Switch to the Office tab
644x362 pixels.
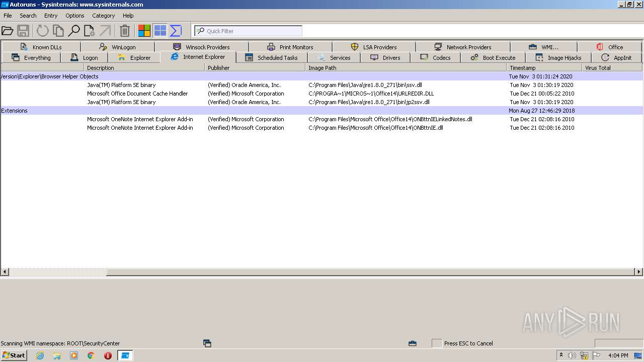point(610,47)
